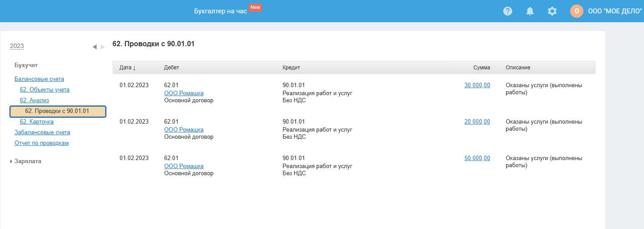Open the 30 000,00 amount link
This screenshot has height=229, width=644.
[x=477, y=85]
